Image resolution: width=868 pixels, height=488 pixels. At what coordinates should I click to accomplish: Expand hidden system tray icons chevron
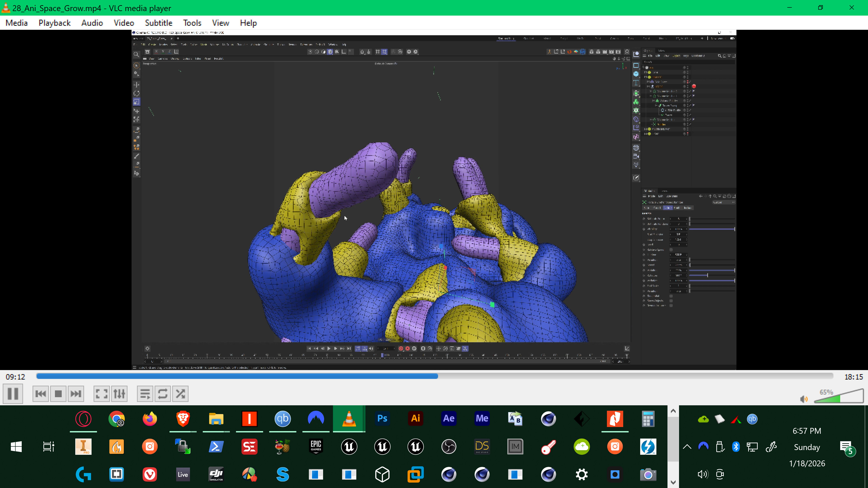tap(687, 447)
